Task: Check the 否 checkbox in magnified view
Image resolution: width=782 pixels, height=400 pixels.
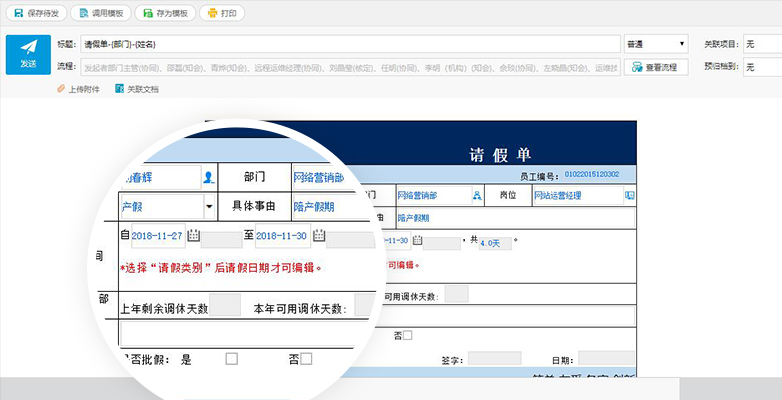Action: [x=307, y=358]
